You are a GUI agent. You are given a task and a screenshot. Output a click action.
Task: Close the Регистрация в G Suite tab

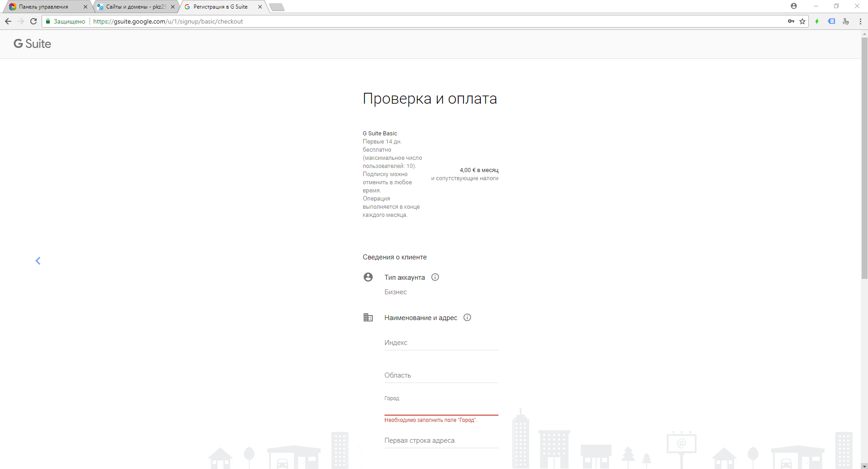pyautogui.click(x=260, y=7)
